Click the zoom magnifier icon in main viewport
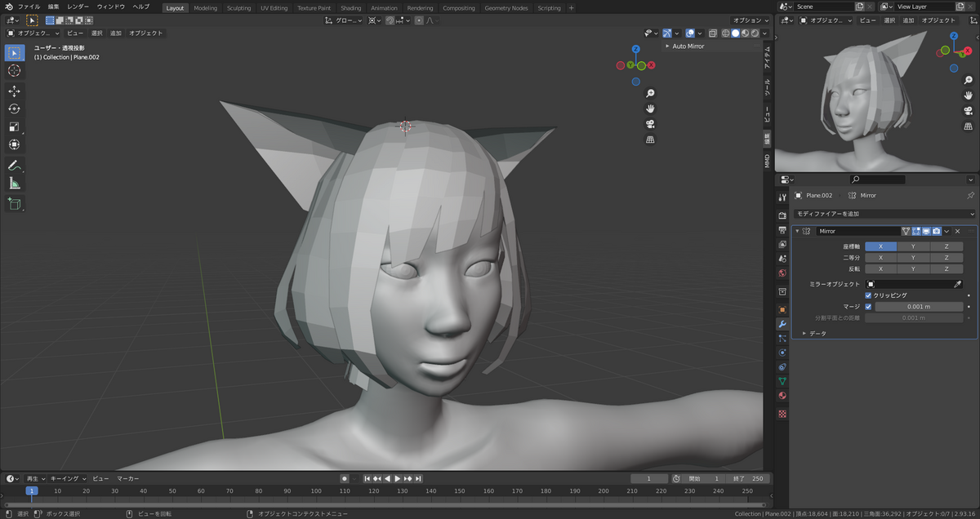This screenshot has width=980, height=519. [650, 94]
